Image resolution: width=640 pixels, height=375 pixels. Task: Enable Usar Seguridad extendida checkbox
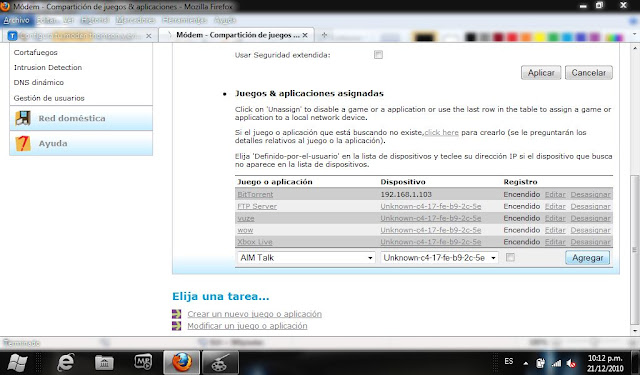click(x=378, y=55)
